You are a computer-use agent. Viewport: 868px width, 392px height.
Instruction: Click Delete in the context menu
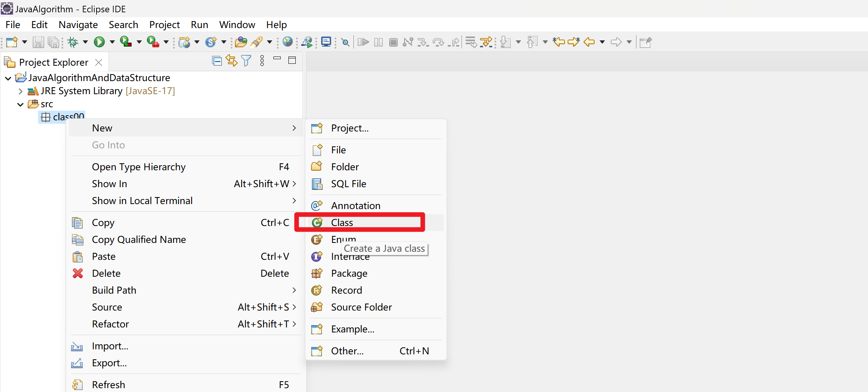(x=185, y=273)
